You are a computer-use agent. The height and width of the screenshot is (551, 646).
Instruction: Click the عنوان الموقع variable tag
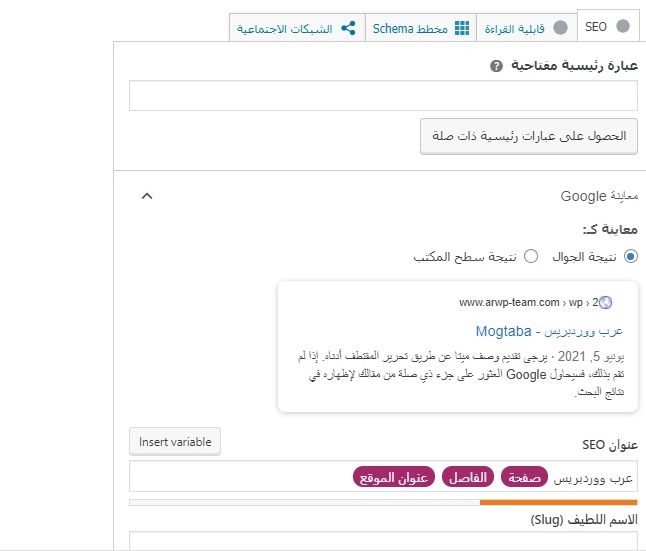(394, 477)
